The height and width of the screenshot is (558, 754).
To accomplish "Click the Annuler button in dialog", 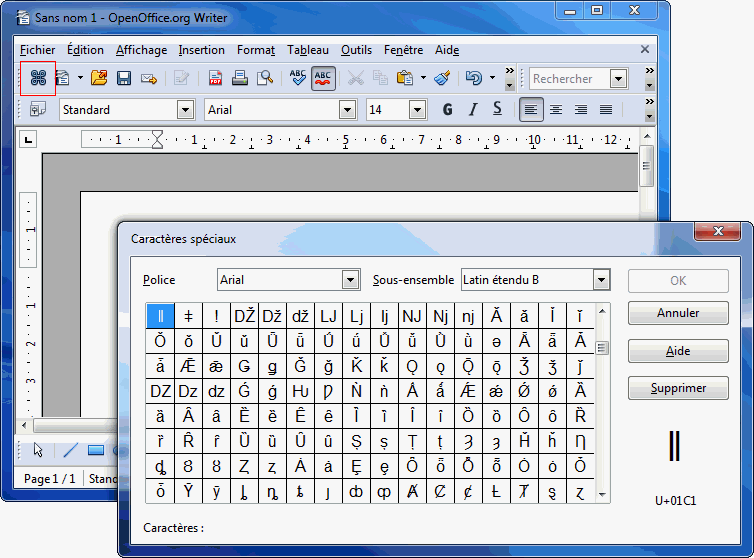I will (678, 313).
